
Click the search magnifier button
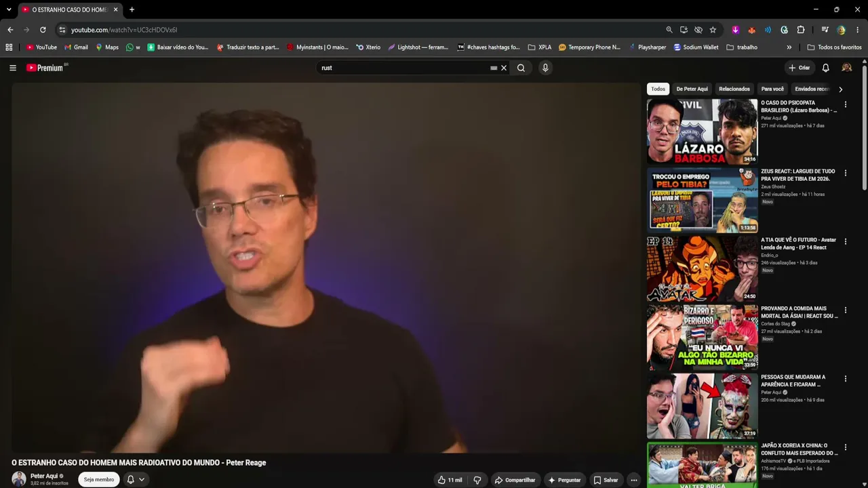coord(521,68)
